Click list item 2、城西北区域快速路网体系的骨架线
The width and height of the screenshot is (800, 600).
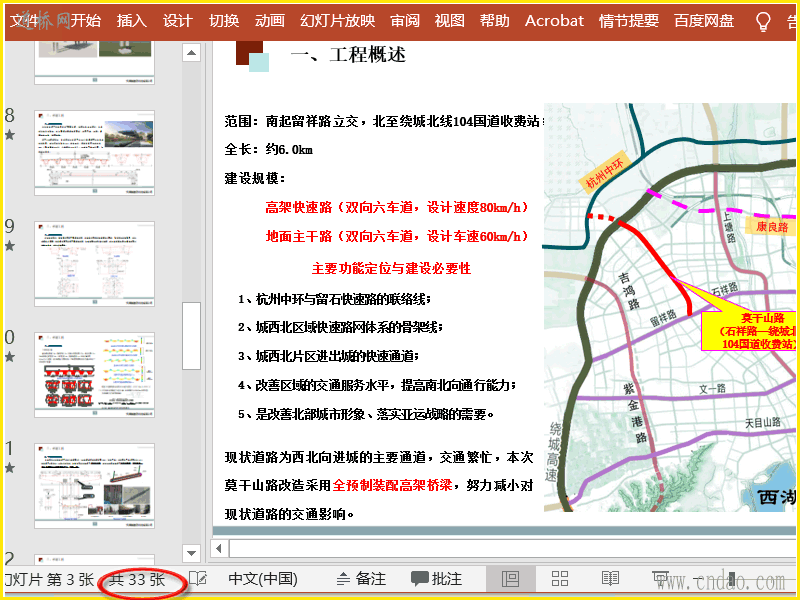point(340,327)
